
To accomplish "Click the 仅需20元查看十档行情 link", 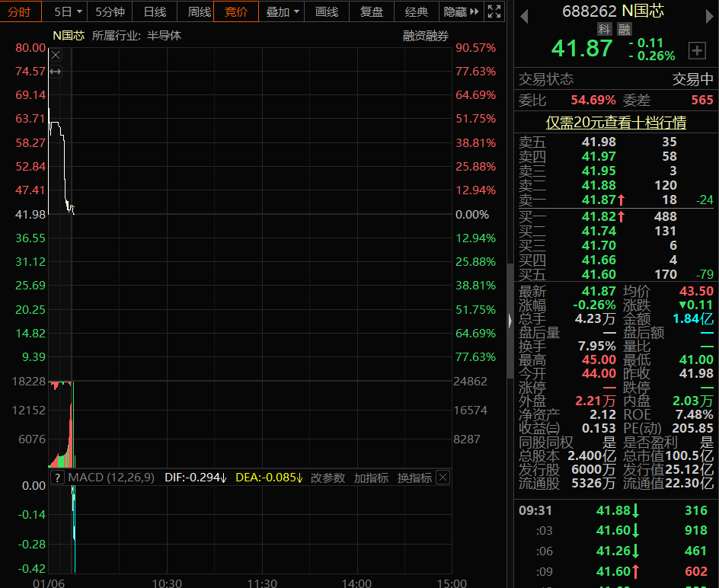I will point(615,123).
